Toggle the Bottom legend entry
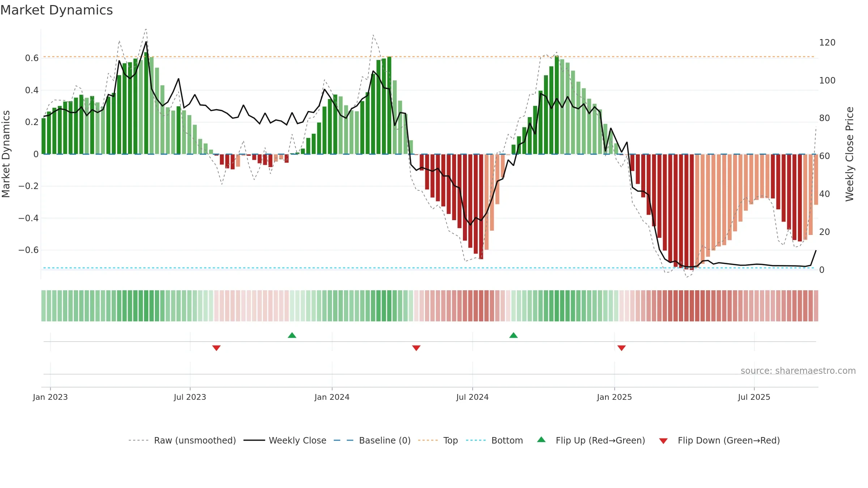This screenshot has height=488, width=868. click(494, 440)
